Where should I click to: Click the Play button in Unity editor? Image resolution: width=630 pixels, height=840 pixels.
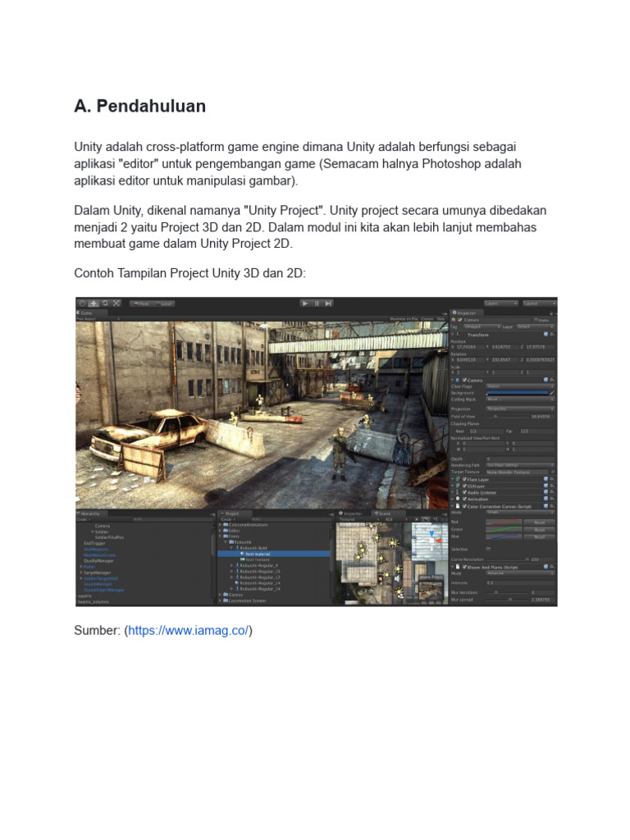pos(305,304)
